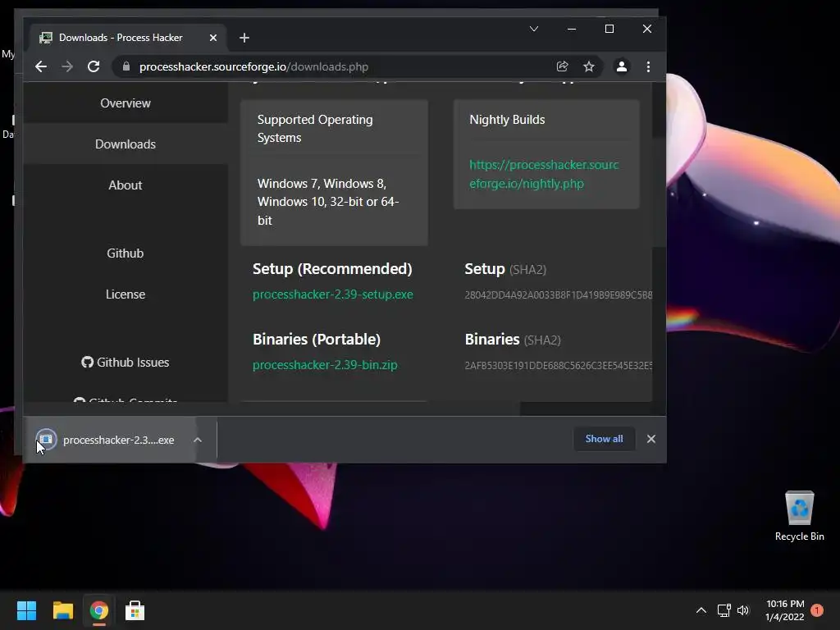Click the browser forward arrow
This screenshot has height=630, width=840.
(67, 66)
